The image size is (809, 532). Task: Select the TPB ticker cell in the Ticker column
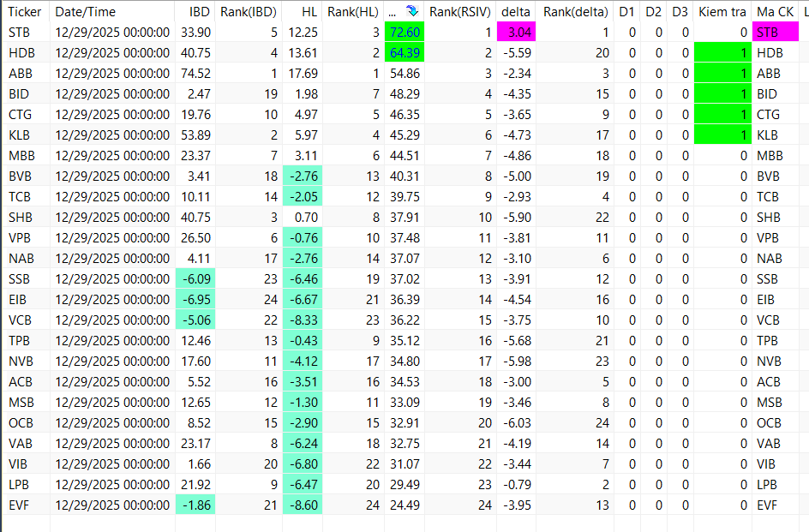tap(26, 341)
